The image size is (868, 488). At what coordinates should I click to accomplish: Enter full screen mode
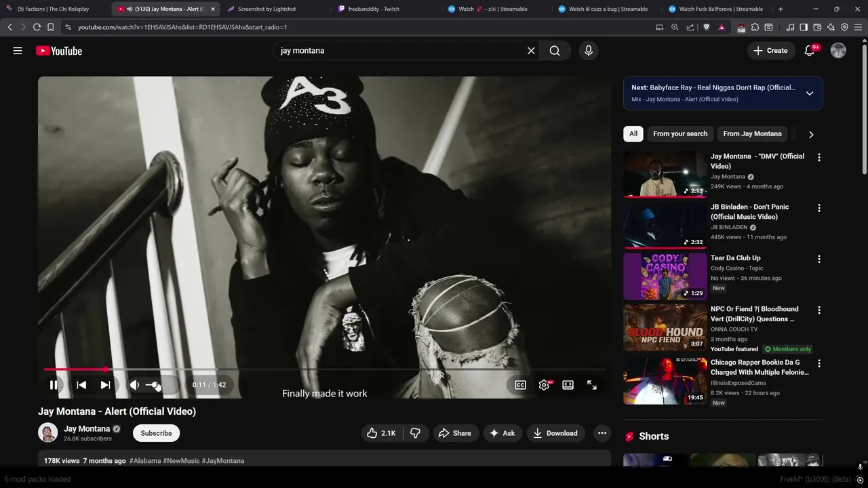591,385
